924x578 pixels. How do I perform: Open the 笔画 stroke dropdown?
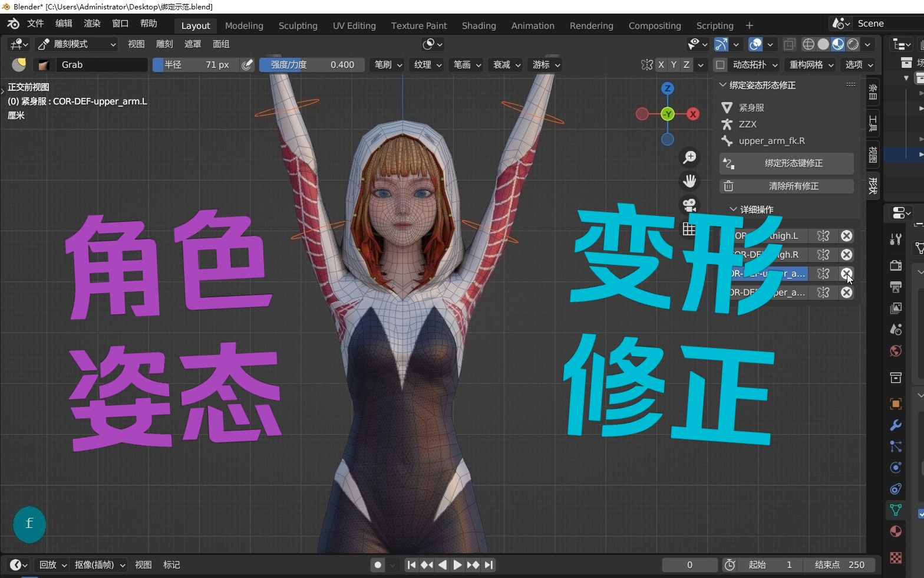point(466,65)
